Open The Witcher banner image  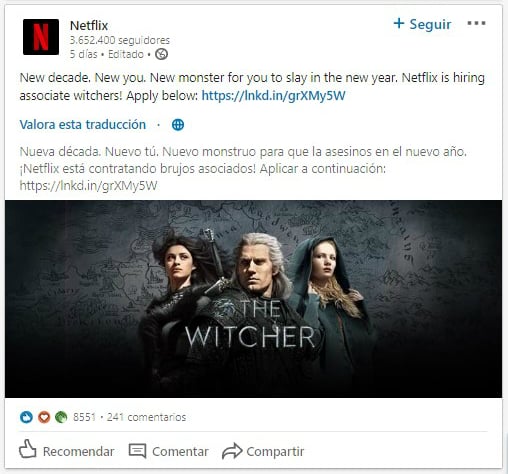pyautogui.click(x=253, y=299)
